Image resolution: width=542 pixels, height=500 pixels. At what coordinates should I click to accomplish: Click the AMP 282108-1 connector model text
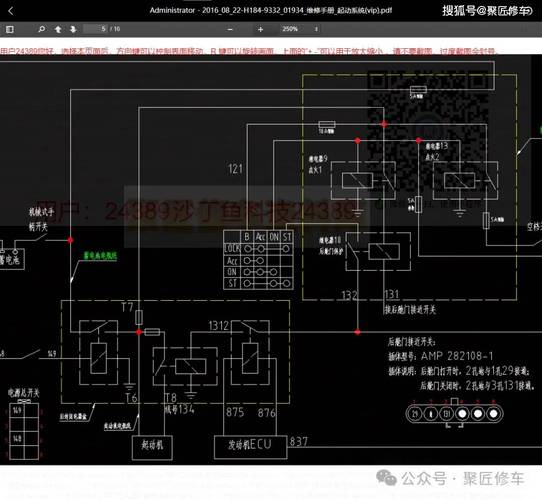coord(457,356)
